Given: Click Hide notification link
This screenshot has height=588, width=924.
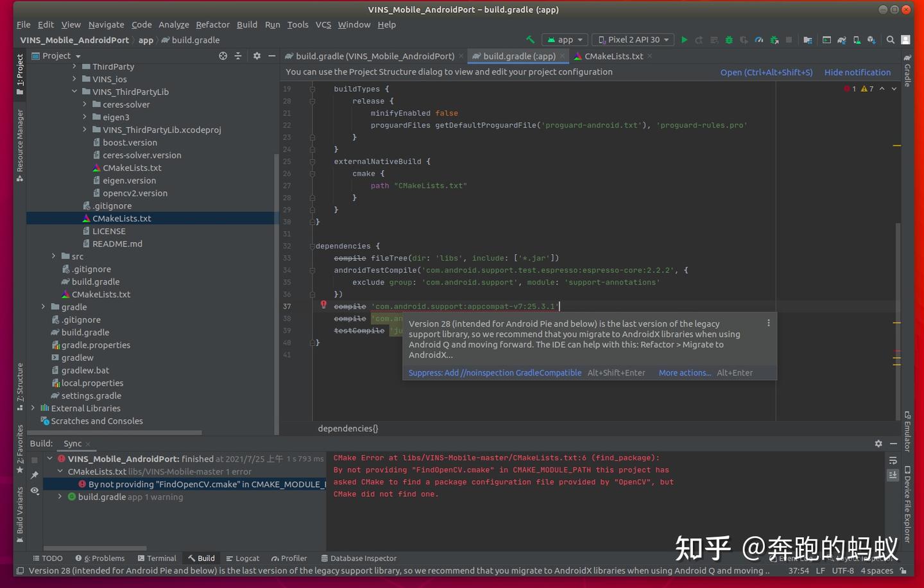Looking at the screenshot, I should (857, 73).
